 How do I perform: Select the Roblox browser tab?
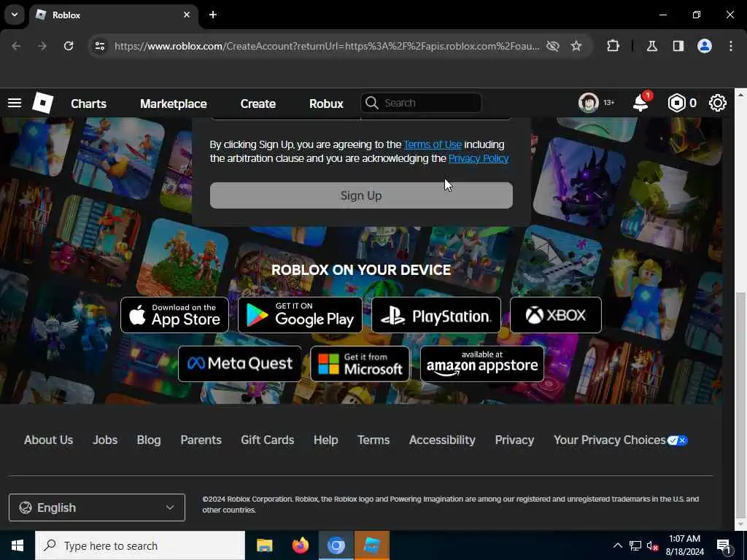(113, 15)
